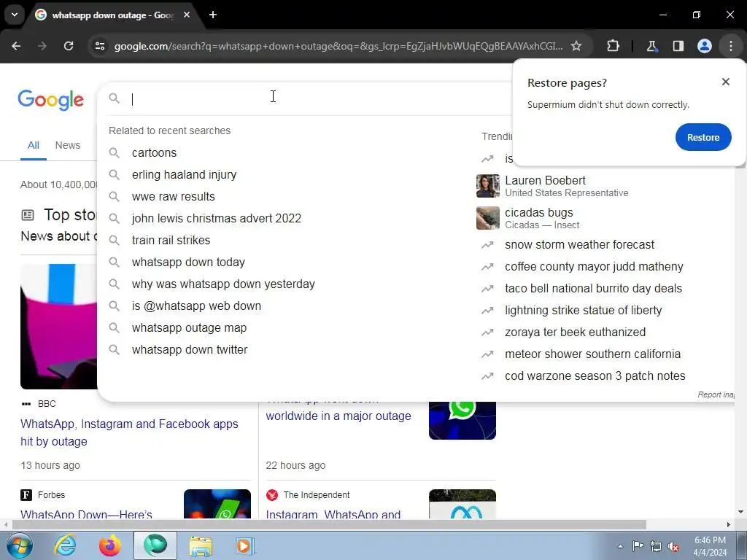
Task: Click the Google logo
Action: click(50, 99)
